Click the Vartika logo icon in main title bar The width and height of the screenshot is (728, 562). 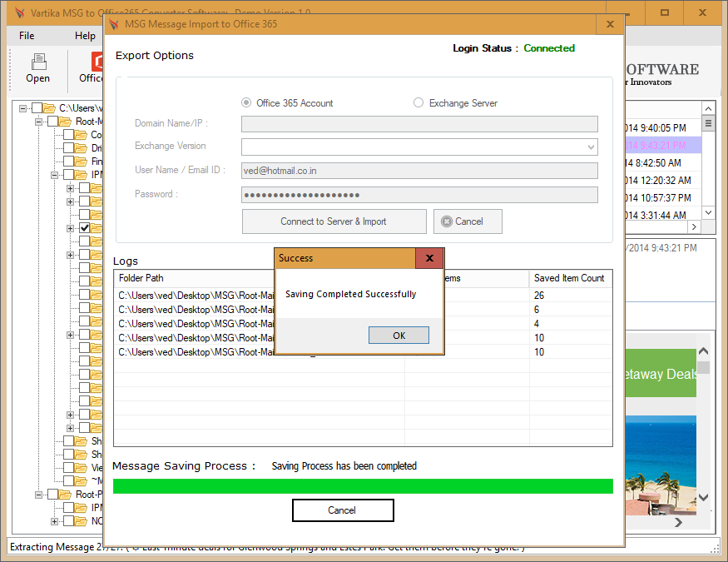[x=19, y=12]
